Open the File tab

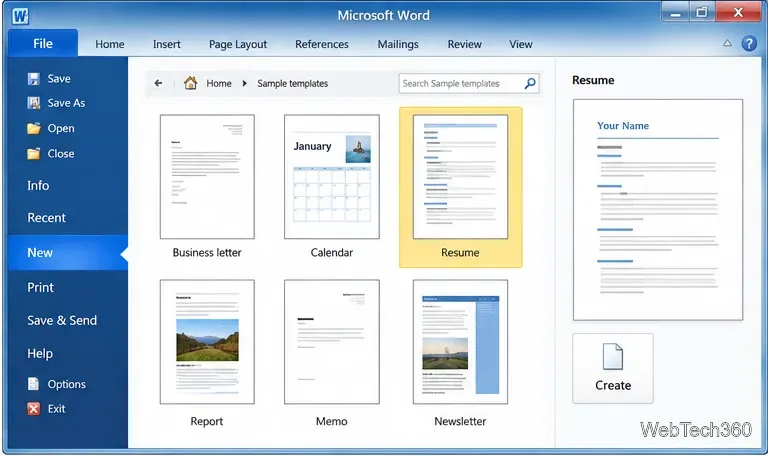pyautogui.click(x=43, y=44)
